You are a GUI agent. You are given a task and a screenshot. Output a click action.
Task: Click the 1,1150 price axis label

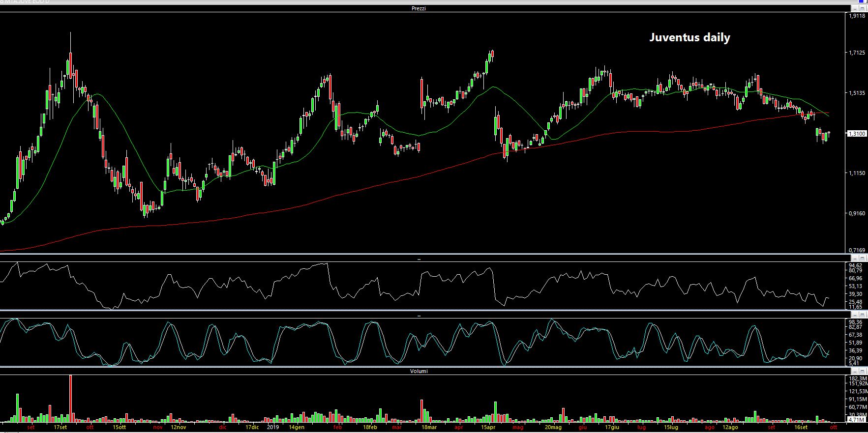[858, 173]
